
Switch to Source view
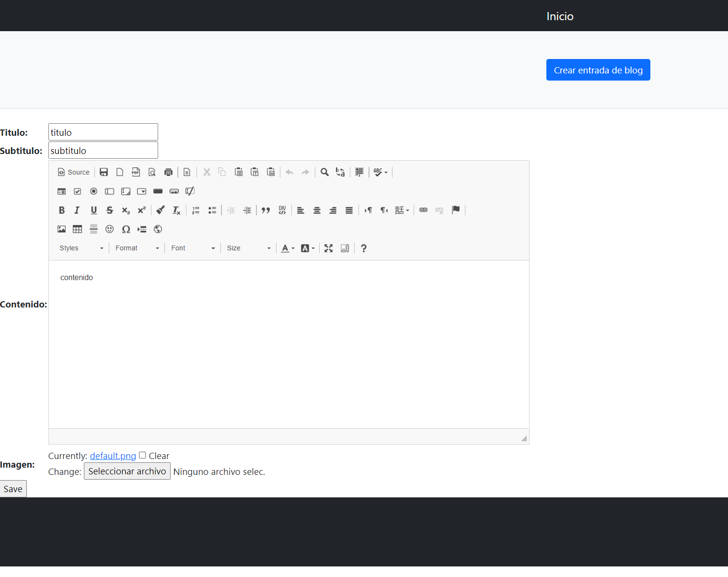point(73,172)
